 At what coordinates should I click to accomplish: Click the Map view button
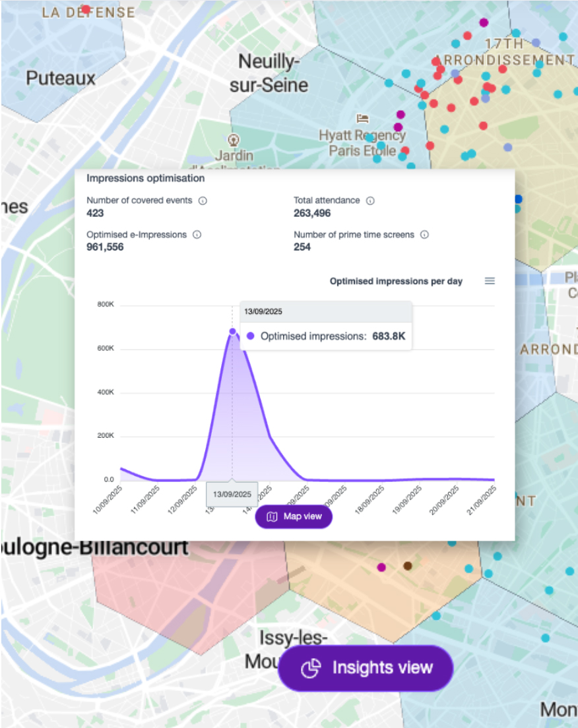click(294, 516)
